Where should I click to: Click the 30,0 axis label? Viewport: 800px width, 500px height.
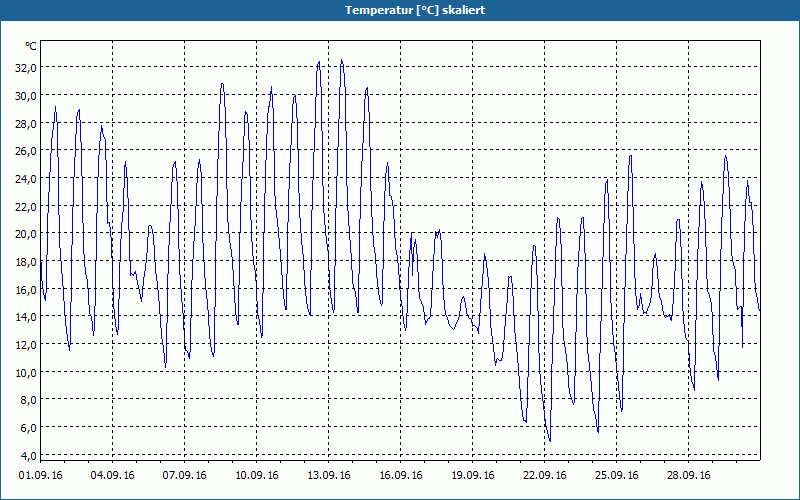pos(26,96)
